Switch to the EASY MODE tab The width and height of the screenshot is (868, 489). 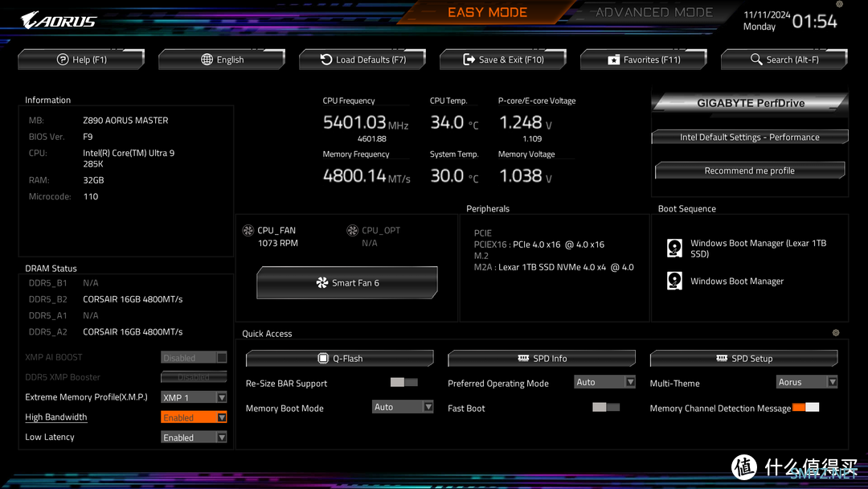(488, 12)
